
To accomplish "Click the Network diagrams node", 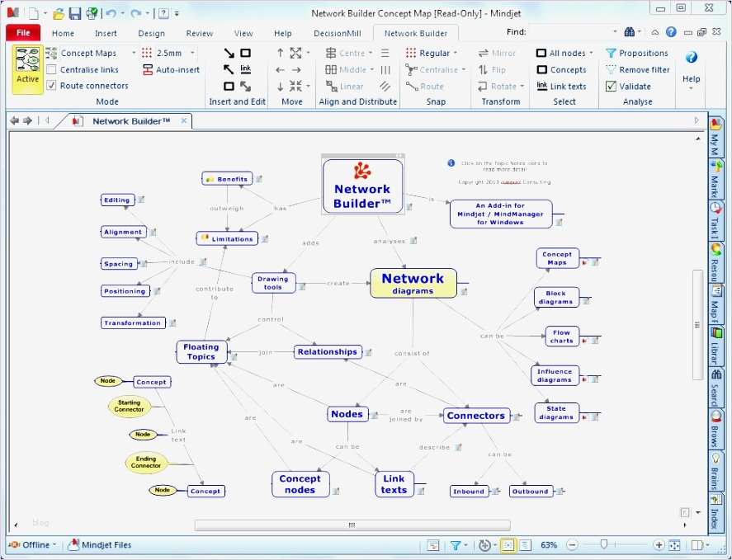I will pyautogui.click(x=413, y=283).
